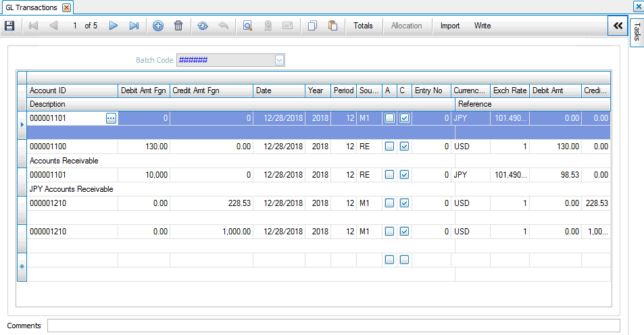Image resolution: width=644 pixels, height=335 pixels.
Task: Click the Totals button
Action: tap(363, 26)
